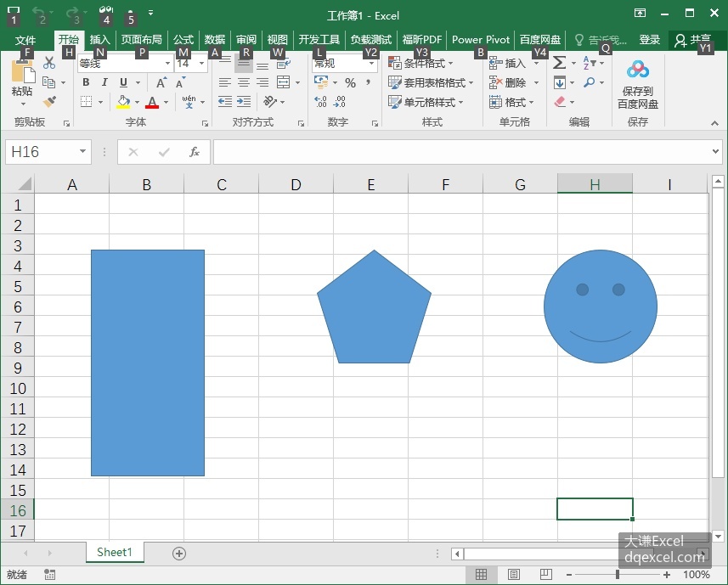Toggle middle vertical alignment
Screen dimensions: 728x585
click(244, 65)
